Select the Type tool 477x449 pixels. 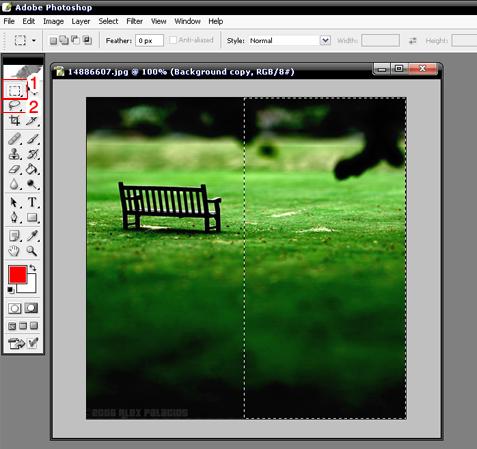[32, 202]
